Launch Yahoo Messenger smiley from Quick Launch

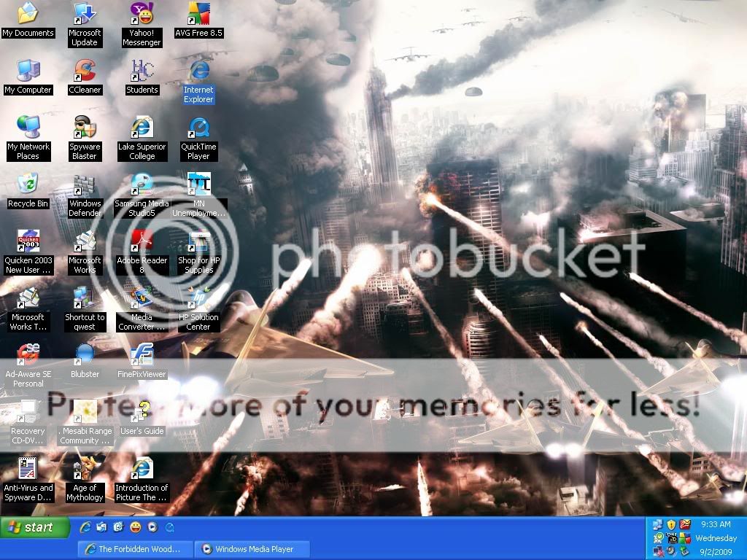click(135, 527)
